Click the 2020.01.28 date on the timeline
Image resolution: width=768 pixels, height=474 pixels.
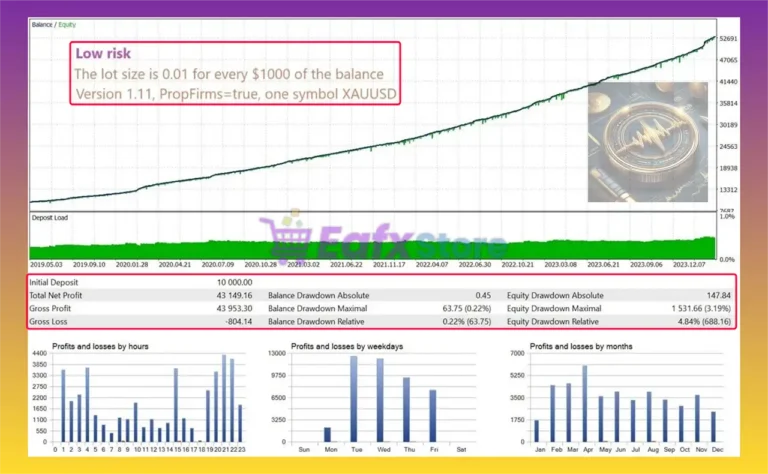point(132,264)
